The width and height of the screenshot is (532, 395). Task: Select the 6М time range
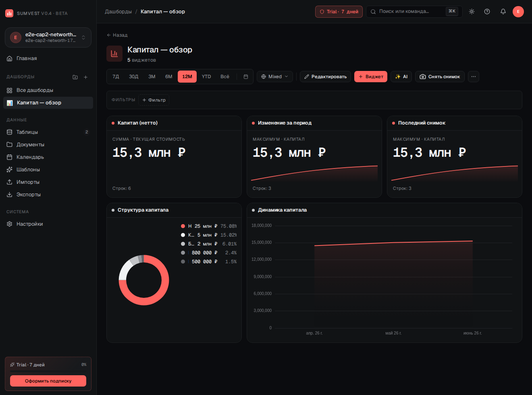pos(168,77)
